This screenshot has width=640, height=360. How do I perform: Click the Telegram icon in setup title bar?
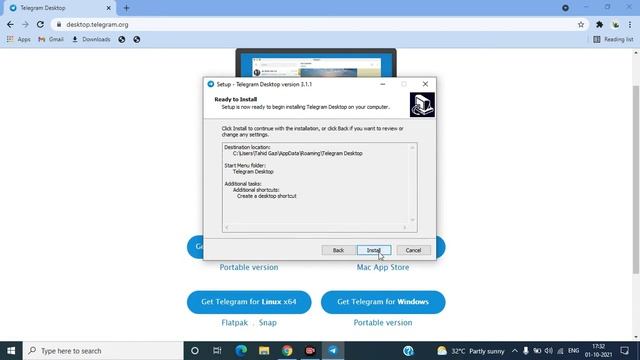point(211,84)
